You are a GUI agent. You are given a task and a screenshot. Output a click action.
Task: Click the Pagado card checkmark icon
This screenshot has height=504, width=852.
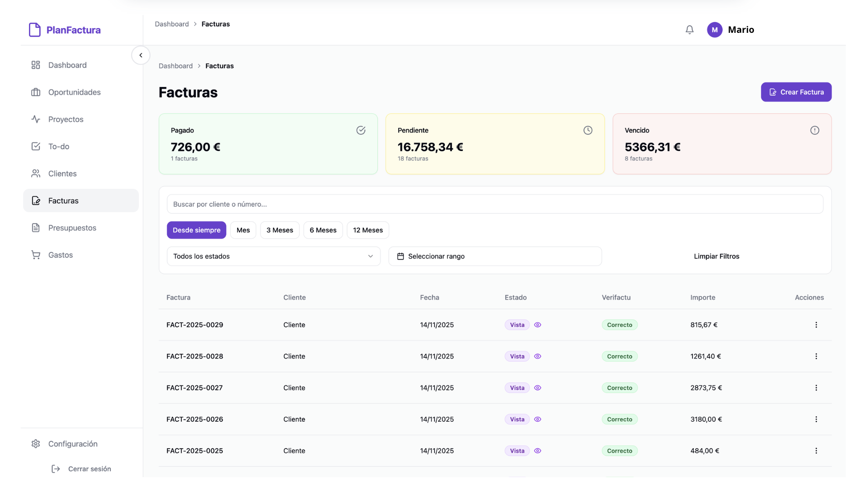[360, 130]
